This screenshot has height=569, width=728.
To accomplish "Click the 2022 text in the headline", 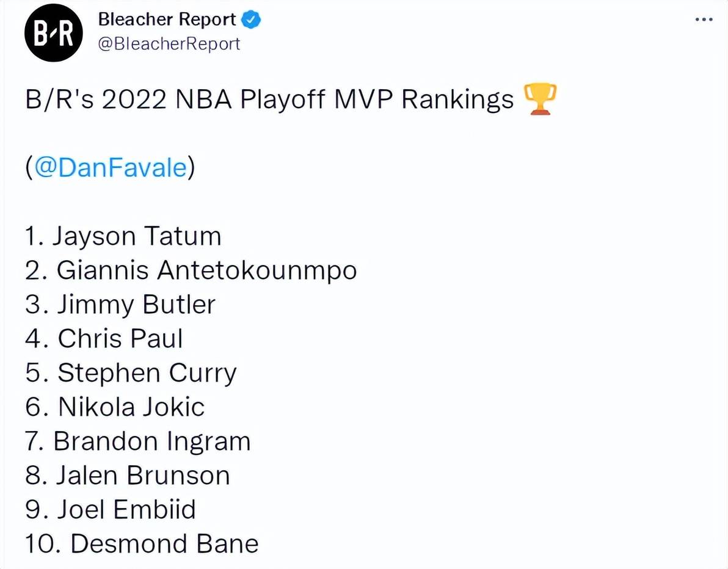I will click(x=134, y=100).
